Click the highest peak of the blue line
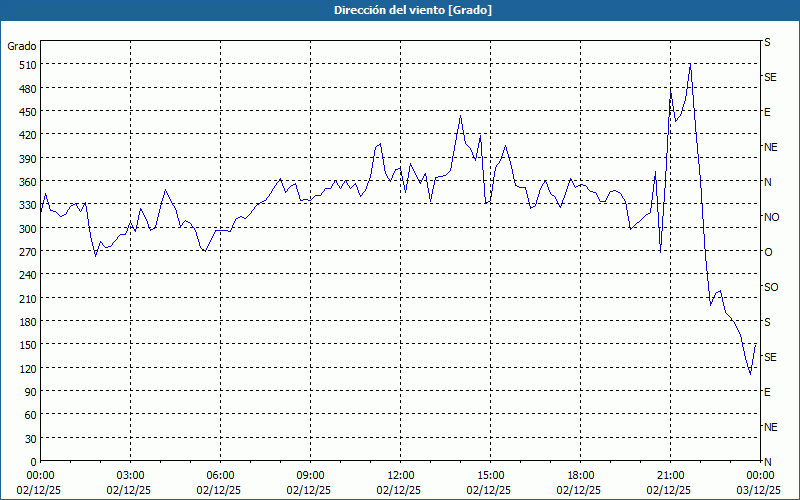The width and height of the screenshot is (800, 500). (x=690, y=64)
